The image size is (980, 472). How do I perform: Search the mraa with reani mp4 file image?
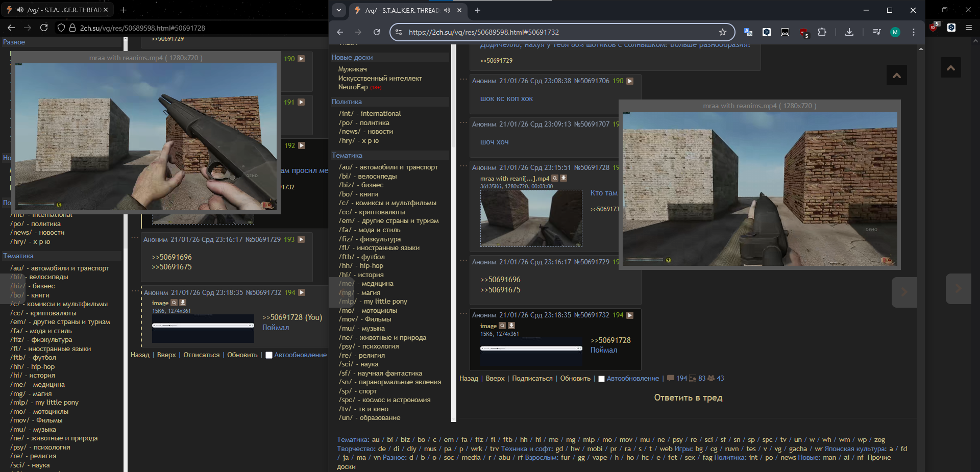point(555,178)
